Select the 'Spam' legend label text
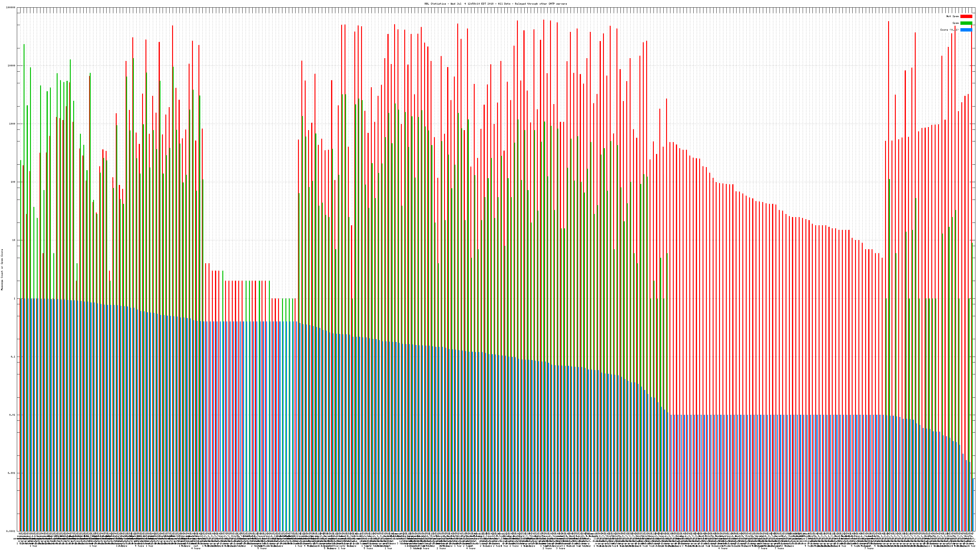The height and width of the screenshot is (551, 980). point(956,23)
